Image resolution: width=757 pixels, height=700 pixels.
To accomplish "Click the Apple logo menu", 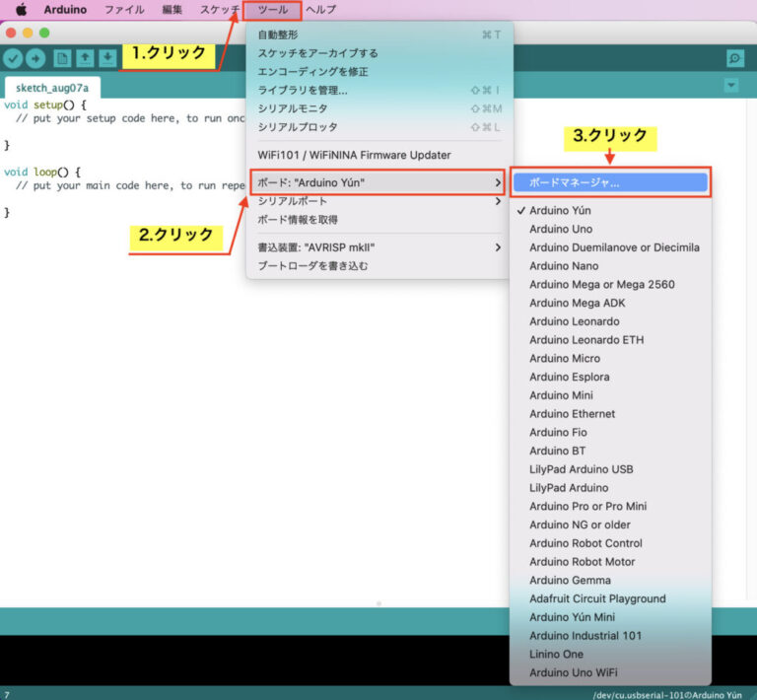I will pos(20,10).
